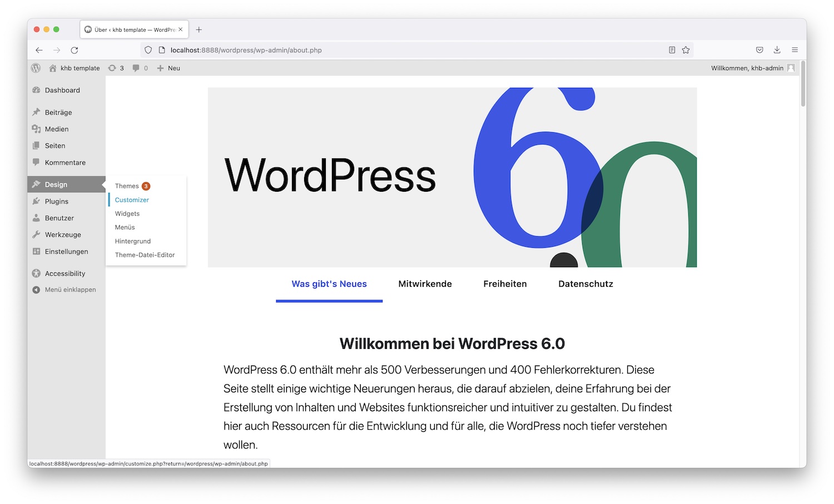Viewport: 834px width, 504px height.
Task: Click the Accessibility icon in sidebar
Action: point(36,273)
